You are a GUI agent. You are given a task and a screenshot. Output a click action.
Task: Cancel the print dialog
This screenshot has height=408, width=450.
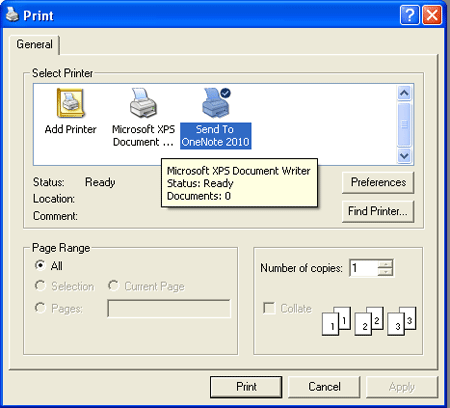pos(324,387)
